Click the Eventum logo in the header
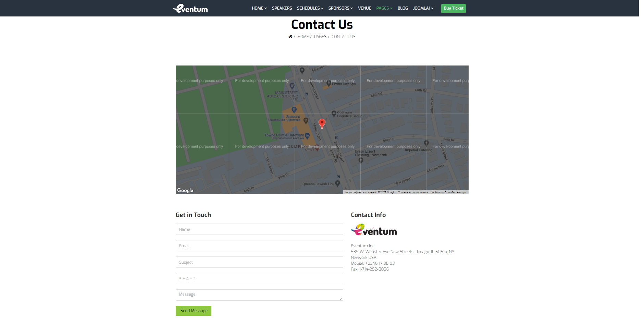 pos(190,8)
